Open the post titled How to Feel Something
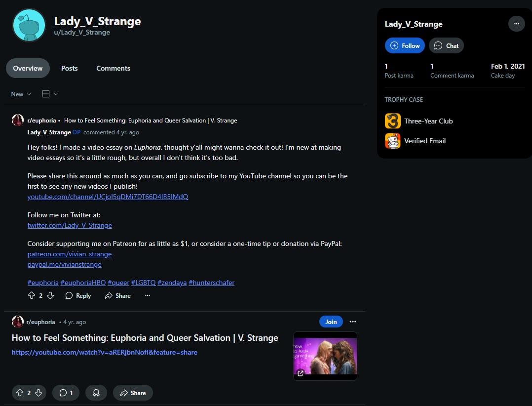The width and height of the screenshot is (532, 406). click(145, 338)
